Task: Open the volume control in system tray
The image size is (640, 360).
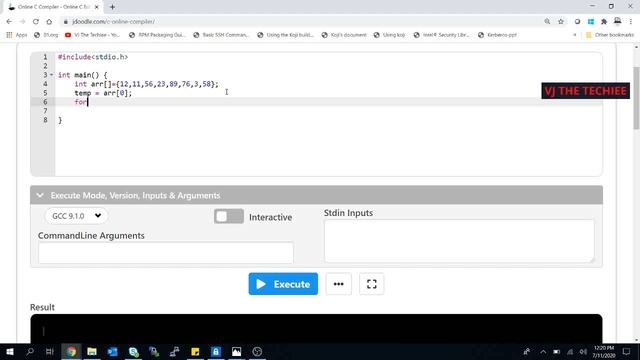Action: (583, 352)
